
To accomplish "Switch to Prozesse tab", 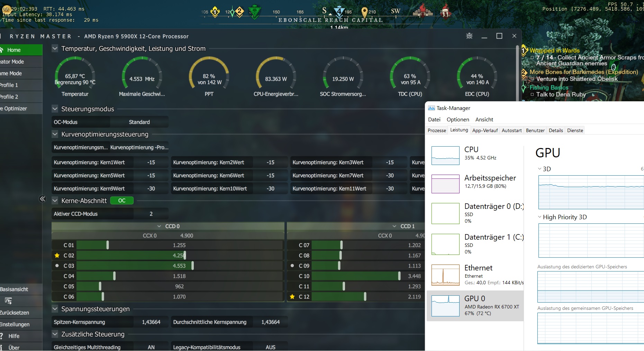I will click(x=437, y=130).
